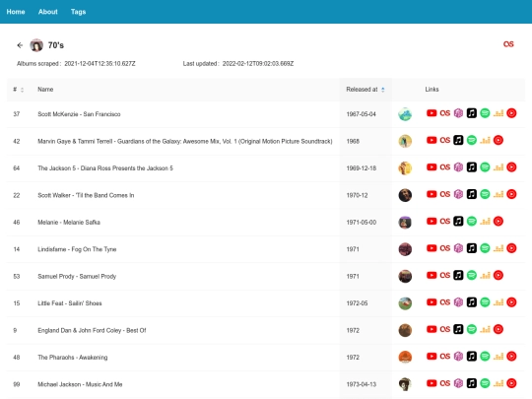Toggle sort order on Released at column

366,90
